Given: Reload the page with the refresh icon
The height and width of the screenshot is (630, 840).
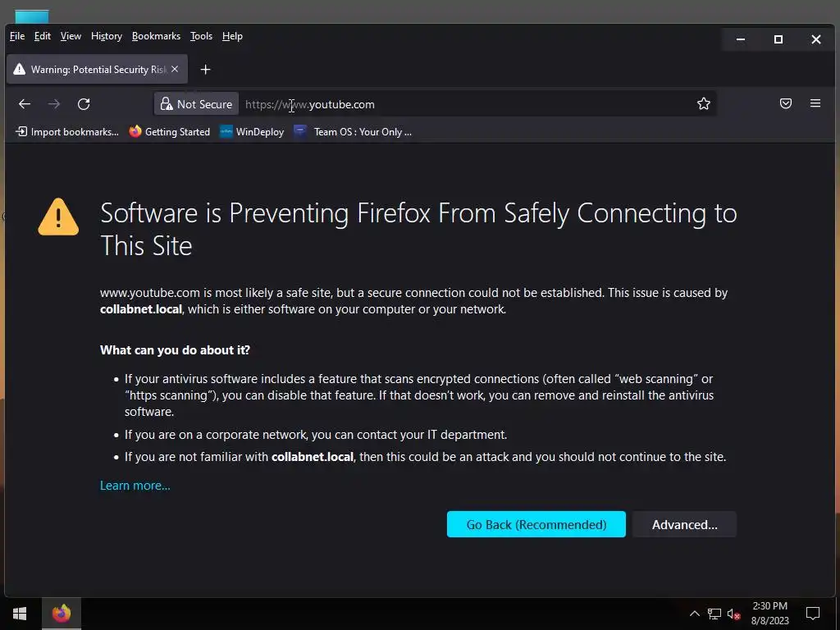Looking at the screenshot, I should pos(84,104).
